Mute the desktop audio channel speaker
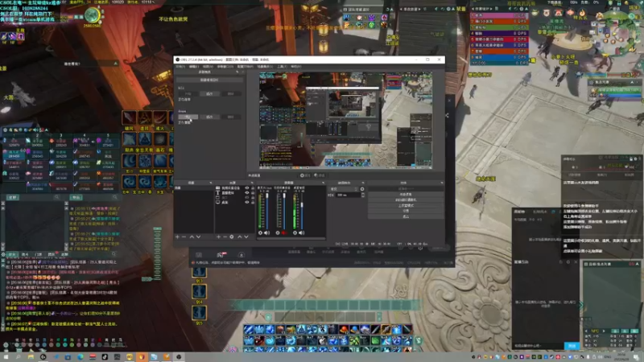 [x=302, y=232]
